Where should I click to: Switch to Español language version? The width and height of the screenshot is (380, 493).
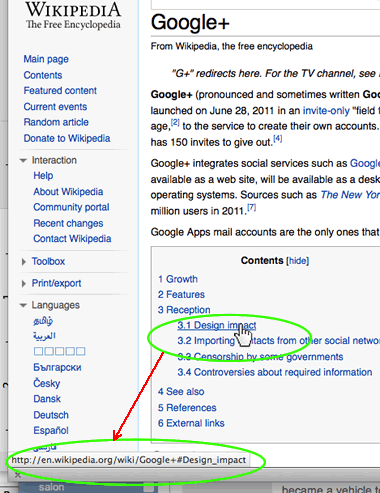tap(51, 430)
